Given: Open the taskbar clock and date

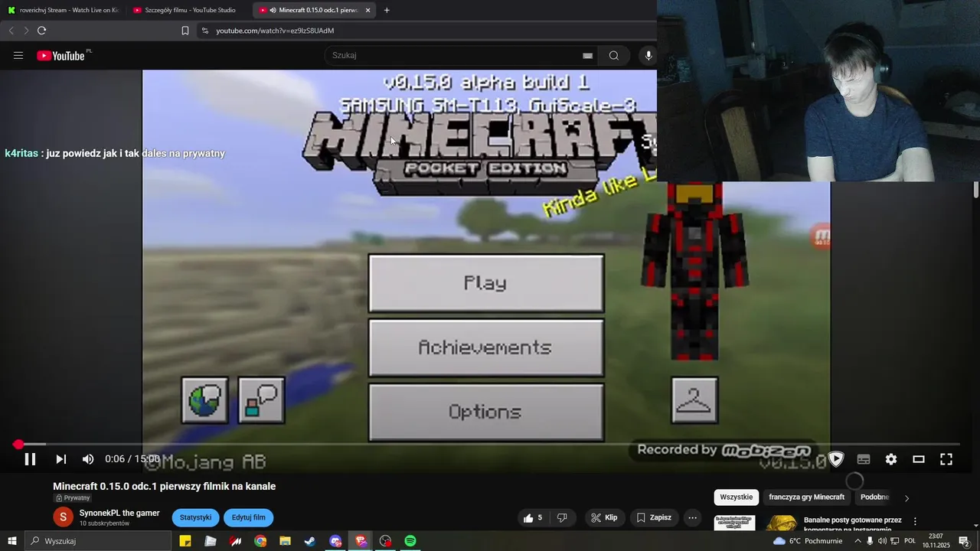Looking at the screenshot, I should tap(936, 541).
